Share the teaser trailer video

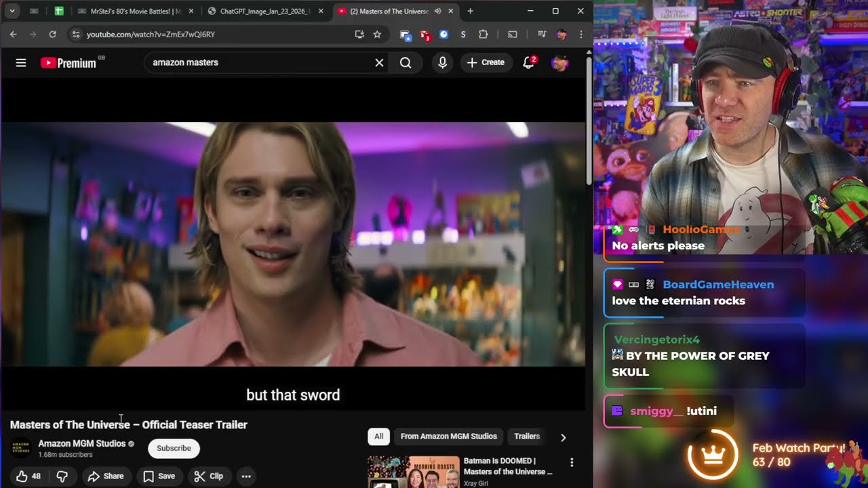tap(106, 476)
